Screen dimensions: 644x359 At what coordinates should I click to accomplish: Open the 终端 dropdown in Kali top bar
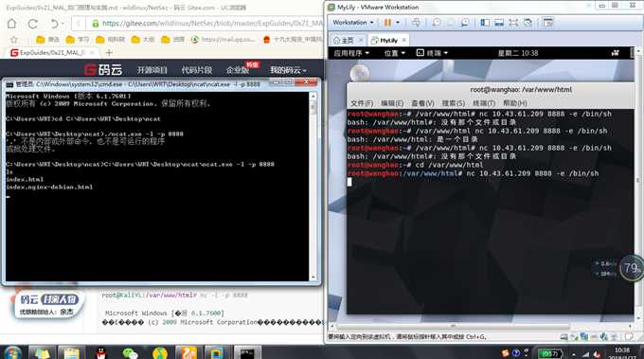432,53
